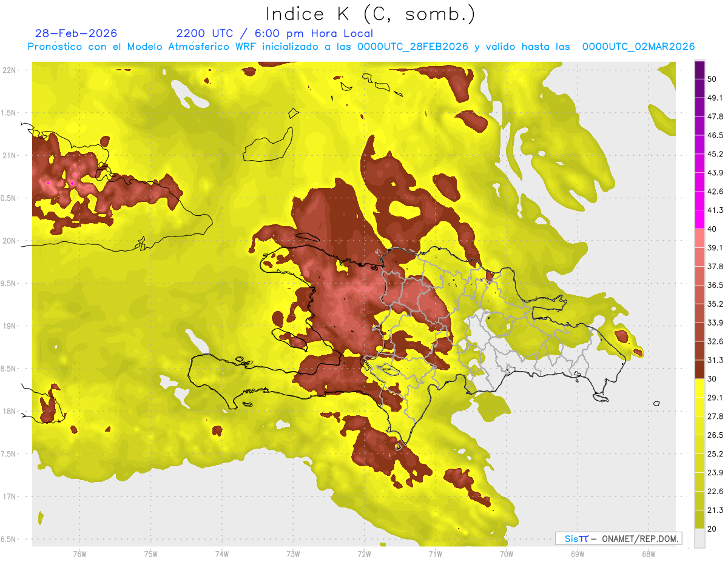Click the colorbar value '26.5'
The height and width of the screenshot is (562, 728).
[715, 435]
